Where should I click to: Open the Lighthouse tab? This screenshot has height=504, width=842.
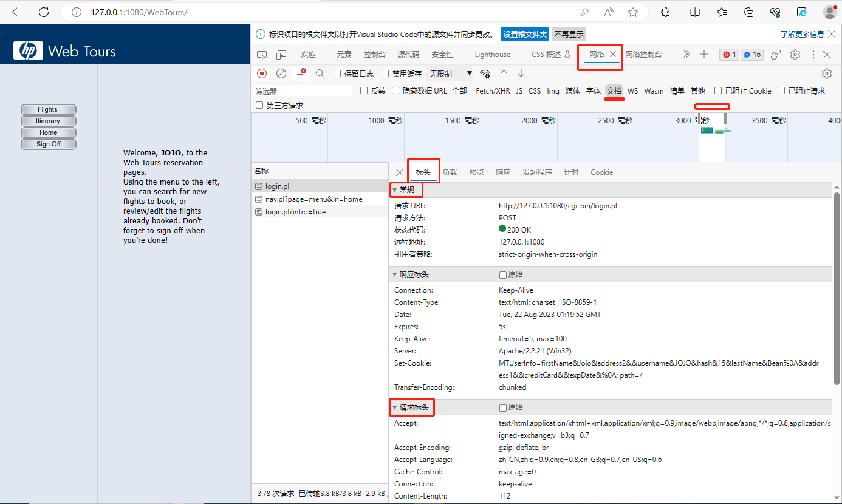pos(492,55)
